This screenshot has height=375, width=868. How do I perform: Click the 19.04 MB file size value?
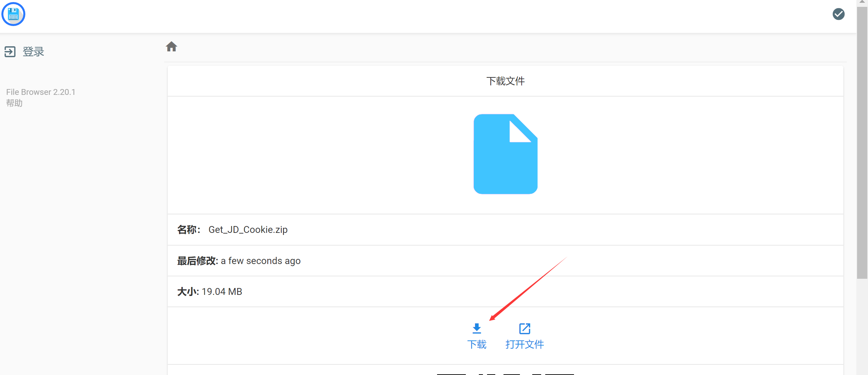[222, 291]
